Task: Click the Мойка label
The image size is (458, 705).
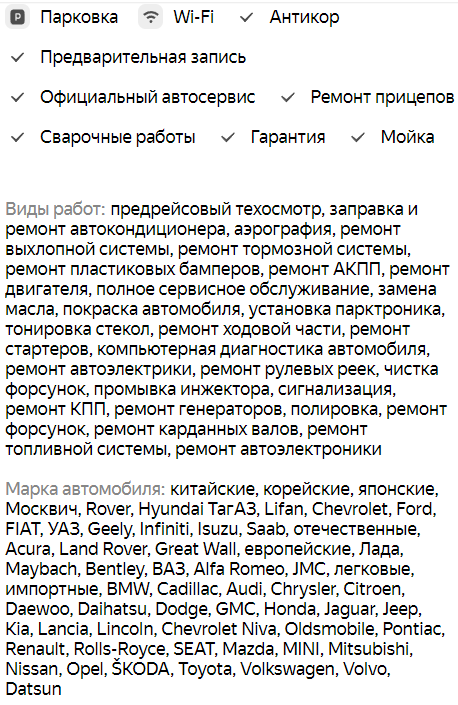Action: (x=407, y=137)
